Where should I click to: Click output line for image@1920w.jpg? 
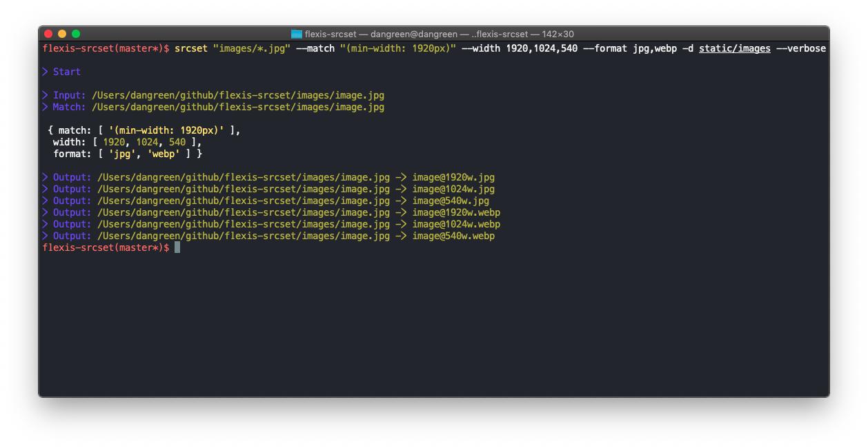pyautogui.click(x=268, y=177)
